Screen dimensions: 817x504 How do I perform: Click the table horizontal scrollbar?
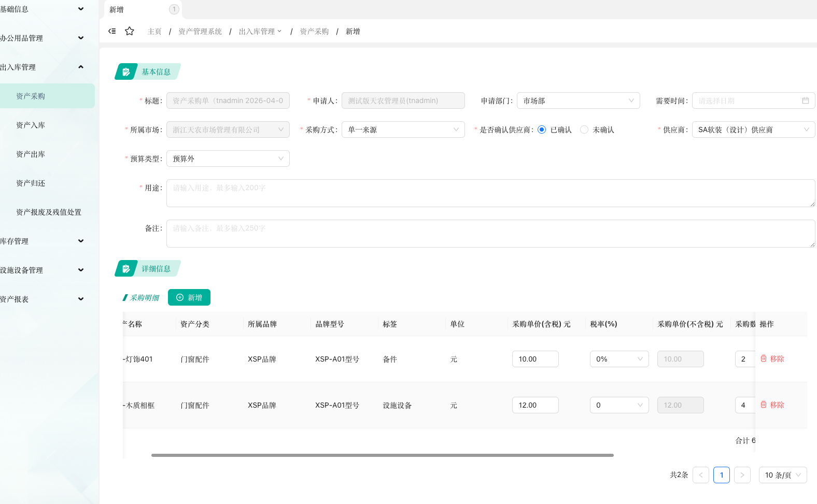click(382, 455)
